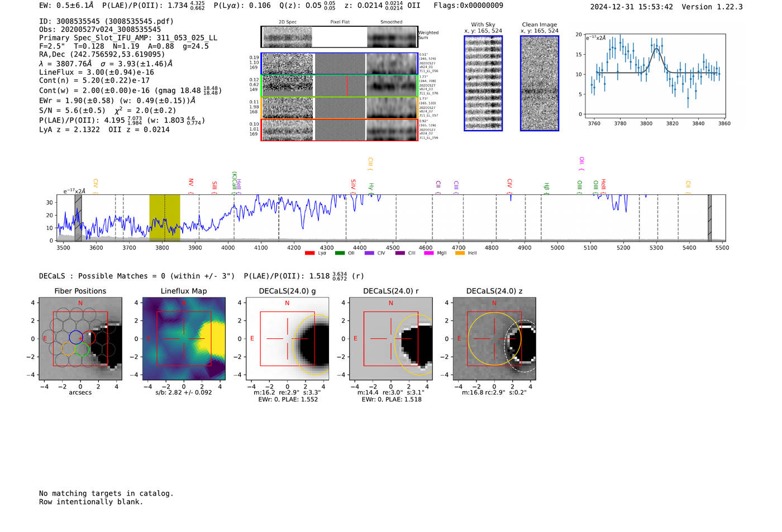The height and width of the screenshot is (532, 782).
Task: Select the green-bordered fiber spectrum row
Action: click(x=339, y=86)
